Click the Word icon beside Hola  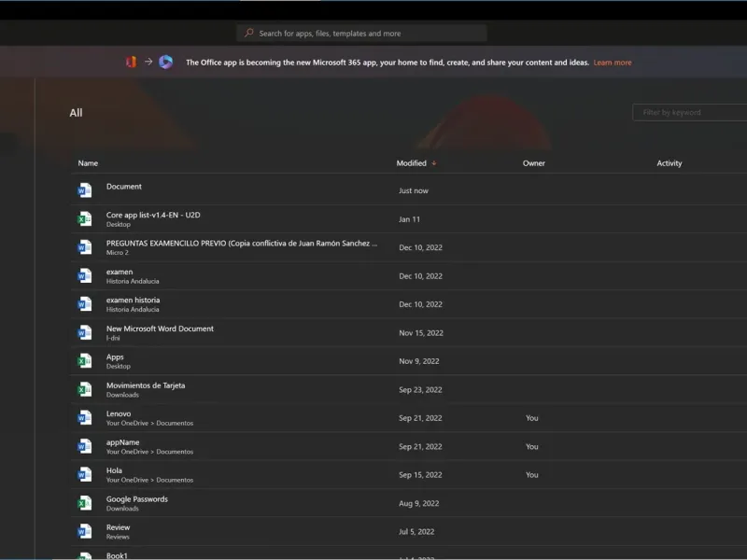[84, 474]
